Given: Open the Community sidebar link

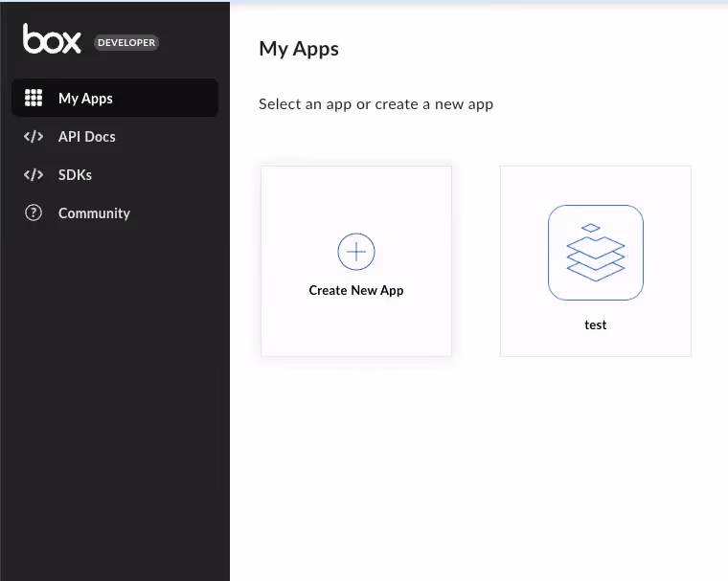Looking at the screenshot, I should tap(94, 213).
